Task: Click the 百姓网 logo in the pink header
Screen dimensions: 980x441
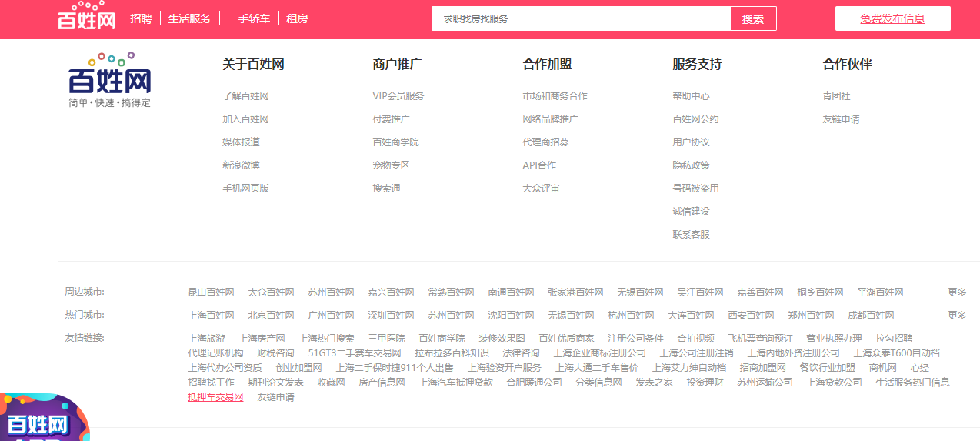Action: (x=87, y=16)
